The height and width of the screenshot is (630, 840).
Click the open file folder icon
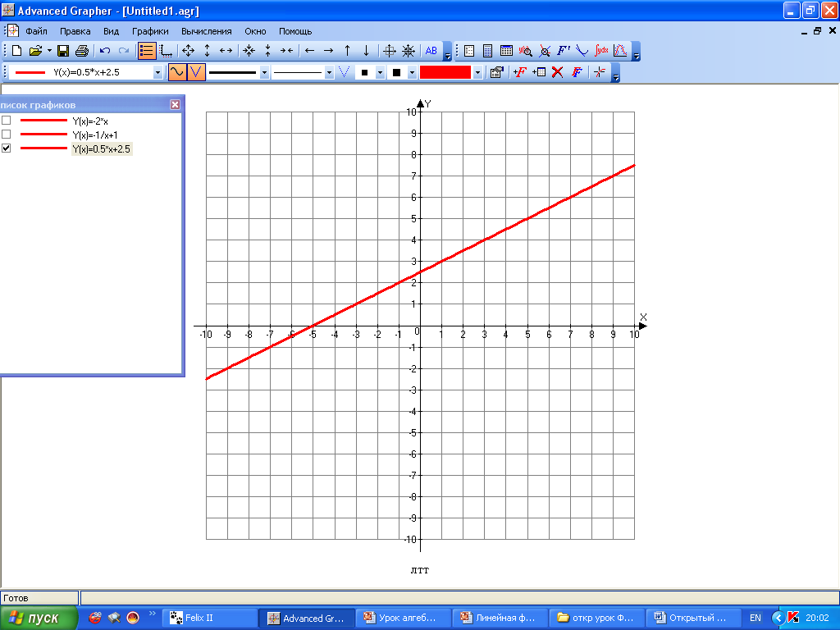tap(35, 51)
